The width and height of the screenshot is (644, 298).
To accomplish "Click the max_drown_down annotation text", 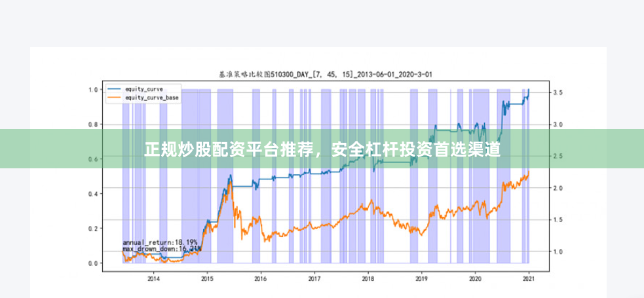I will (x=162, y=249).
